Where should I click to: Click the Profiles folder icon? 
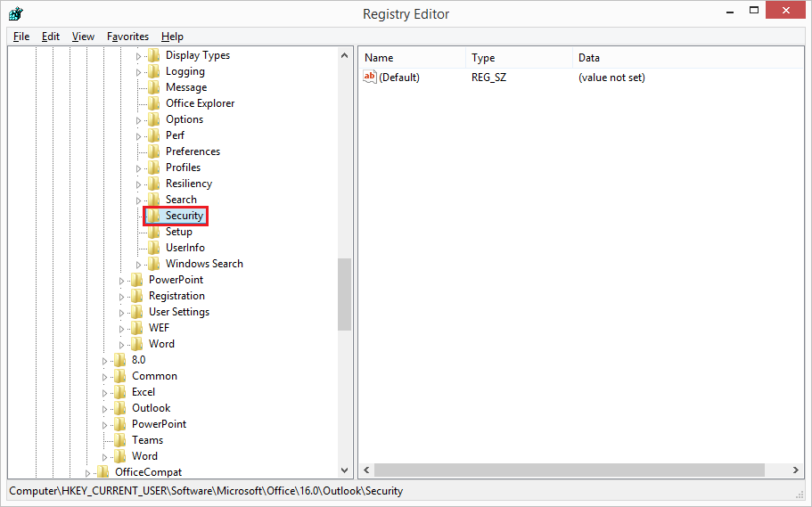click(x=154, y=168)
